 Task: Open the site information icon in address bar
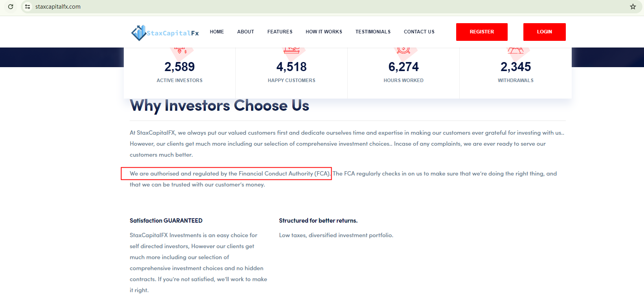28,7
